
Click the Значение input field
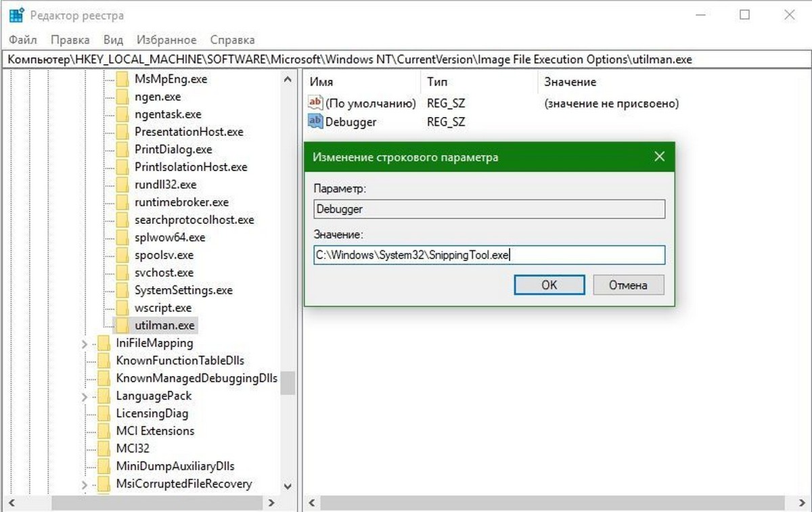click(x=489, y=255)
